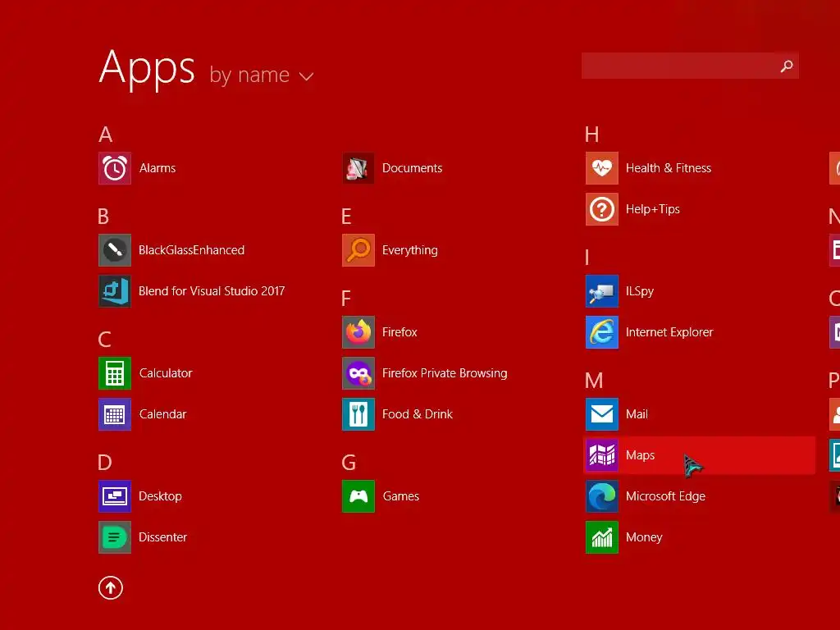Click the 'Microsoft Edge' label
Image resolution: width=840 pixels, height=630 pixels.
click(665, 496)
